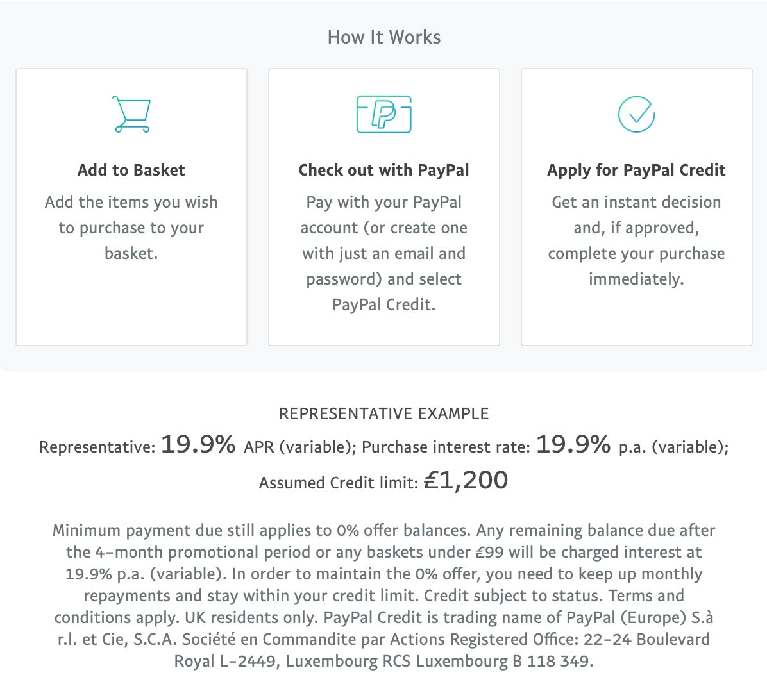The height and width of the screenshot is (700, 767).
Task: Click the "Pay with your PayPal account" description
Action: (383, 253)
